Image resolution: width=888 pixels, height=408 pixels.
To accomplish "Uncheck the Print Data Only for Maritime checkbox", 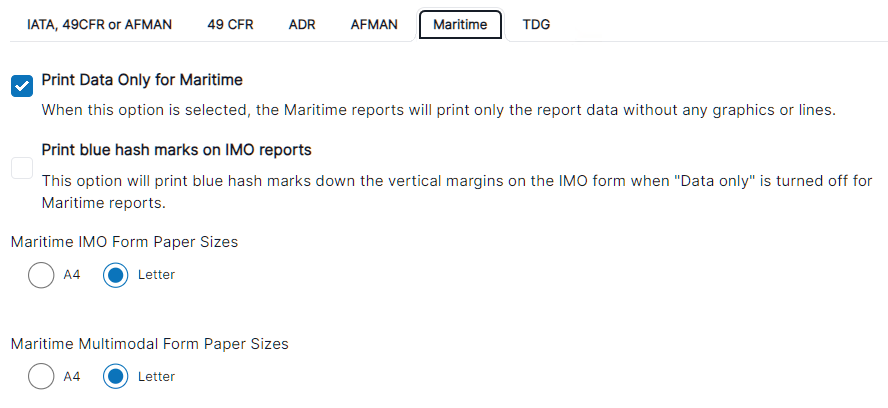I will click(22, 86).
